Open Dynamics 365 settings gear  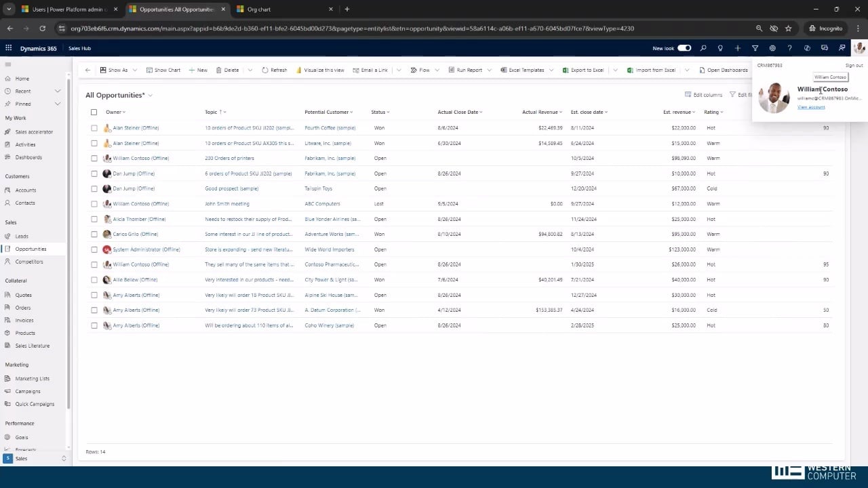click(x=771, y=48)
